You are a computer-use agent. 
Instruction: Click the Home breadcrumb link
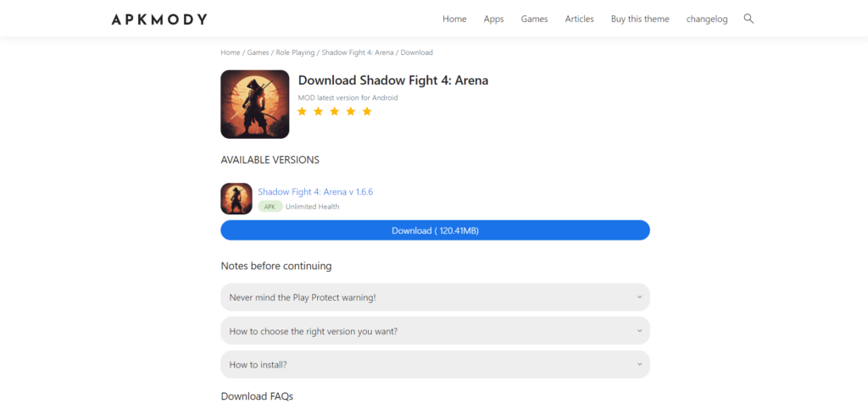(x=230, y=53)
